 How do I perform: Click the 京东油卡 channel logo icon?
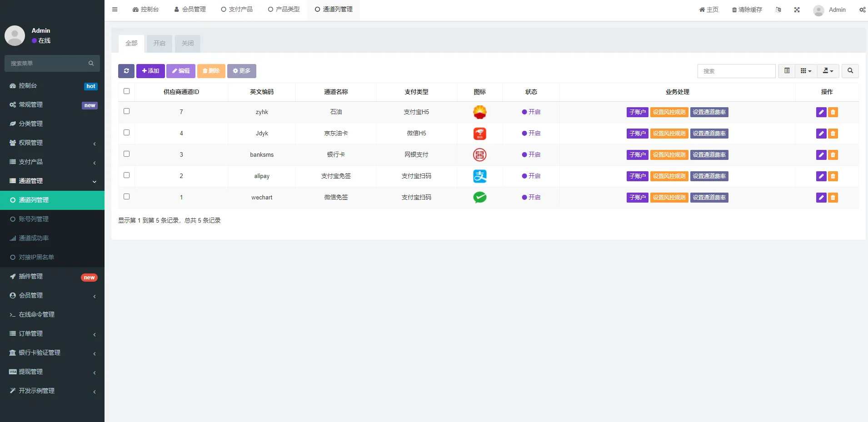tap(480, 134)
